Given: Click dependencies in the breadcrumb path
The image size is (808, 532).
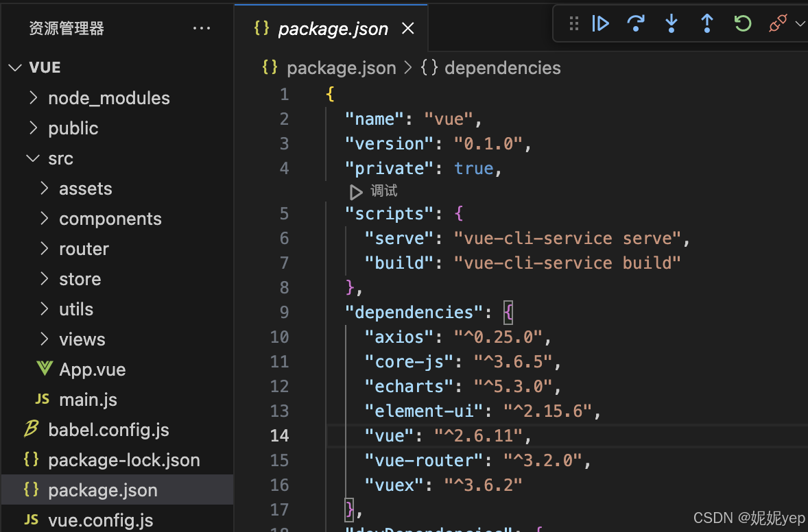Looking at the screenshot, I should 502,68.
